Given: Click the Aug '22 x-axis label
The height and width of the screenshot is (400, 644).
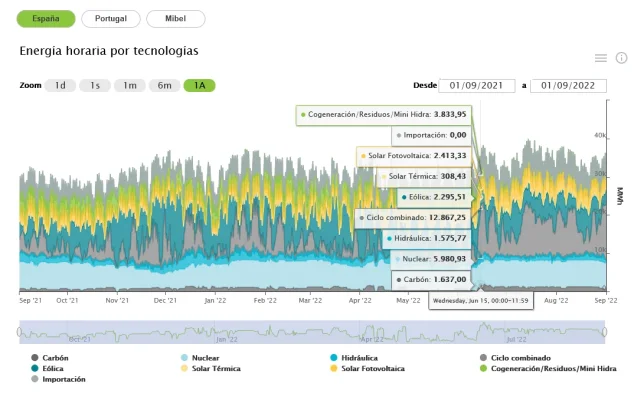Looking at the screenshot, I should tap(556, 301).
